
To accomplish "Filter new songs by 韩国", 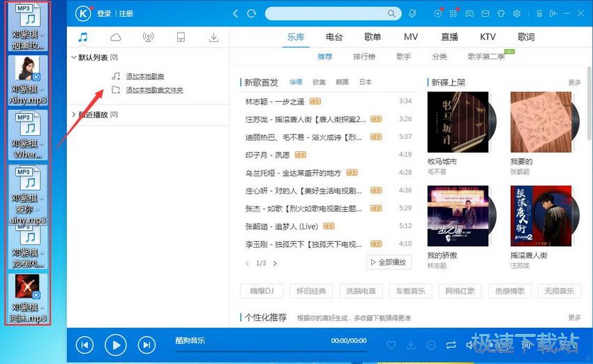I will (343, 82).
